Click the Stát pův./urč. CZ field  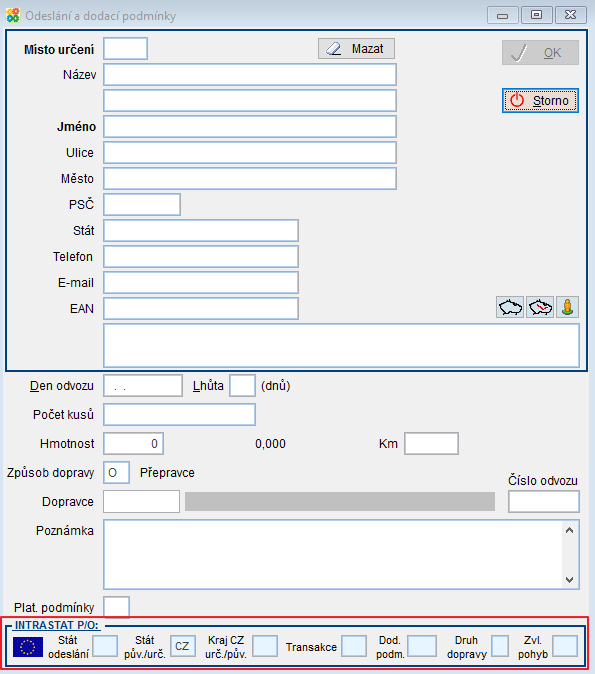click(x=183, y=646)
